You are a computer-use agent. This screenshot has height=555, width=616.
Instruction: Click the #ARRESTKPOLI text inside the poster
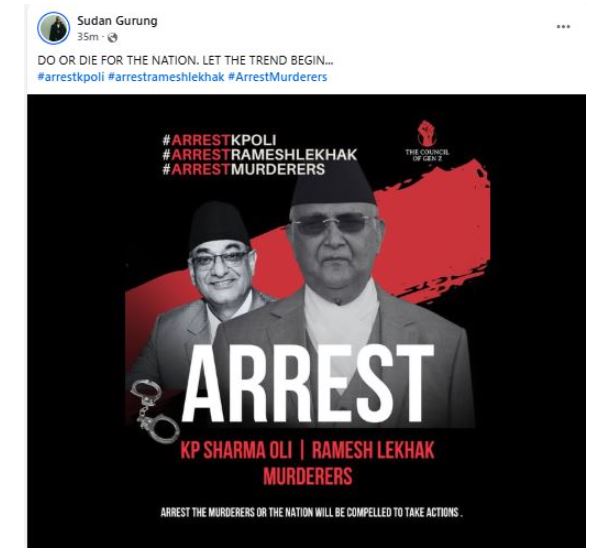pos(219,140)
